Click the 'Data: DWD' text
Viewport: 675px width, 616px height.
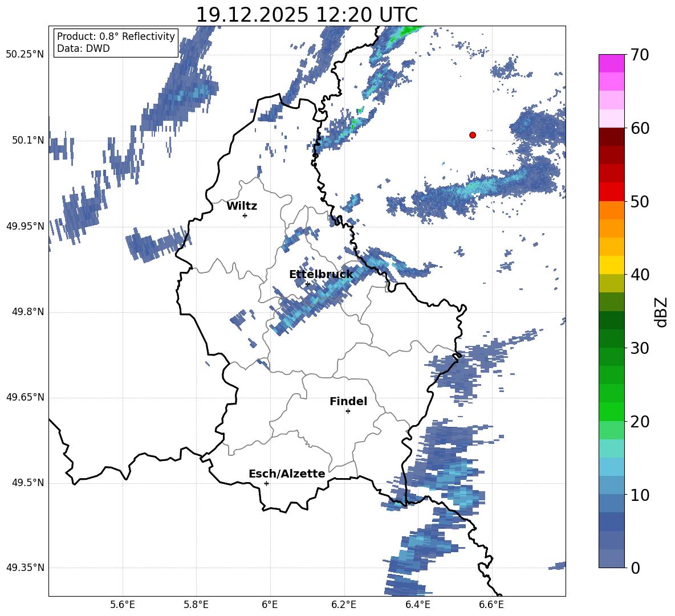[83, 48]
